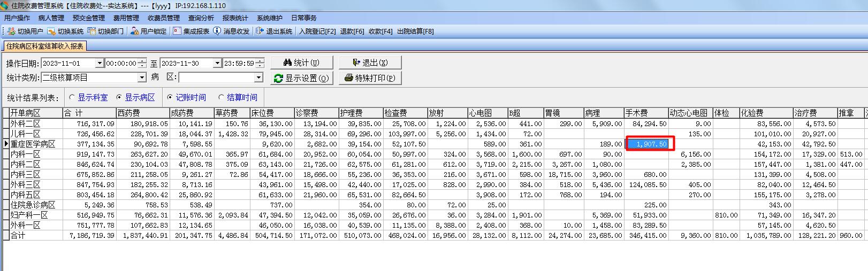Click the 床位费 column header
Image resolution: width=868 pixels, height=271 pixels.
click(x=272, y=113)
